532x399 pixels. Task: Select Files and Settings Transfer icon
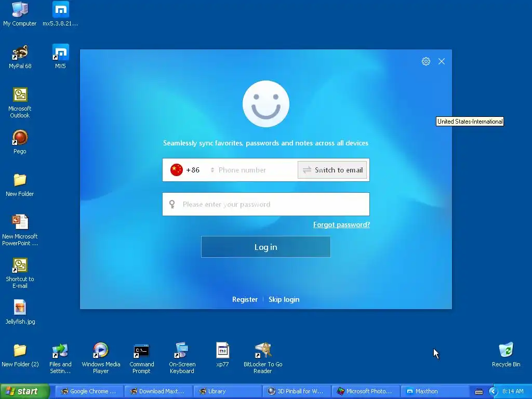point(60,358)
